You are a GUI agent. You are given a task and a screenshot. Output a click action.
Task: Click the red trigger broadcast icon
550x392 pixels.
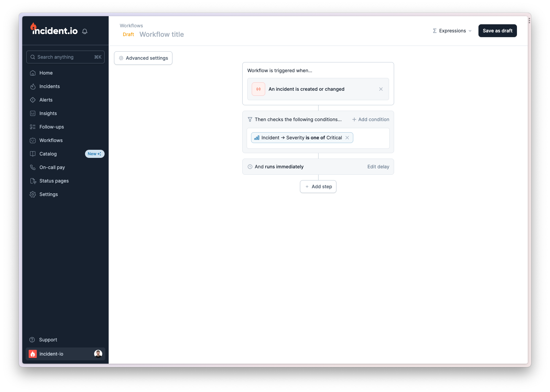pos(258,89)
